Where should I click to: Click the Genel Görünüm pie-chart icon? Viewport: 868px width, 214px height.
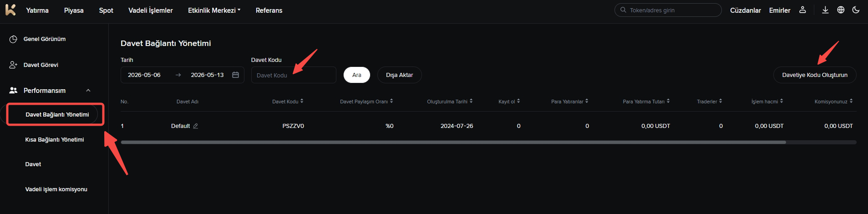pos(13,39)
